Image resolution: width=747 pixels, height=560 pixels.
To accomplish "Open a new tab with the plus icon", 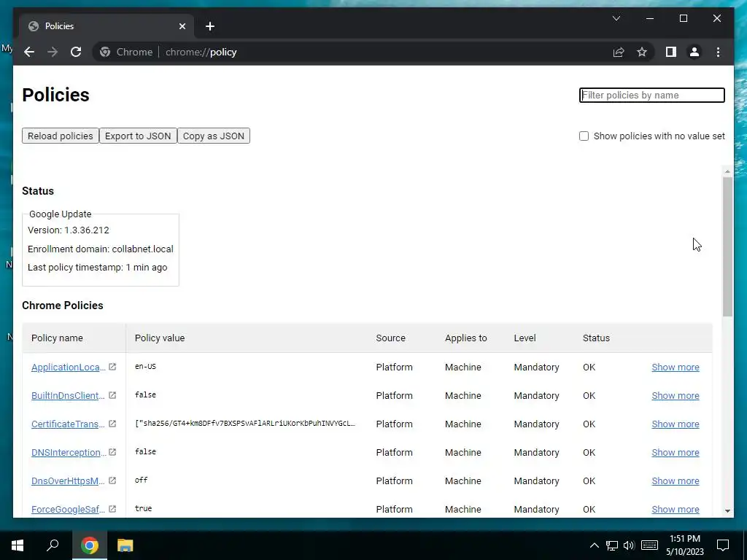I will 210,26.
